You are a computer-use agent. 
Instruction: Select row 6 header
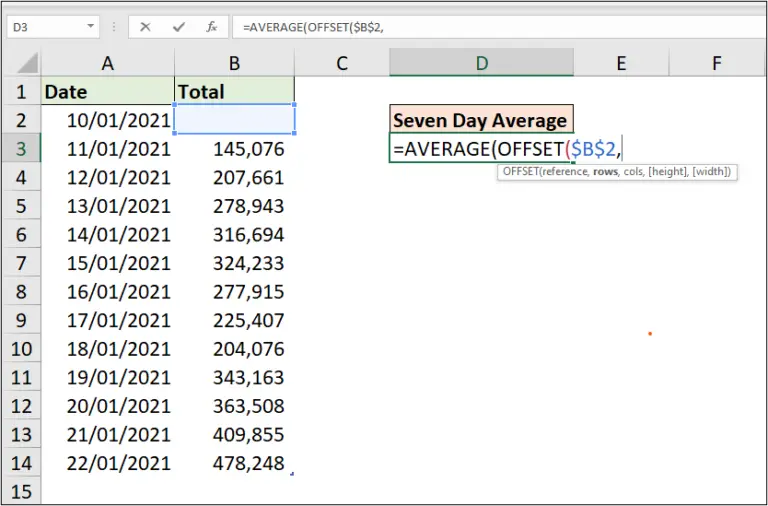(x=21, y=234)
